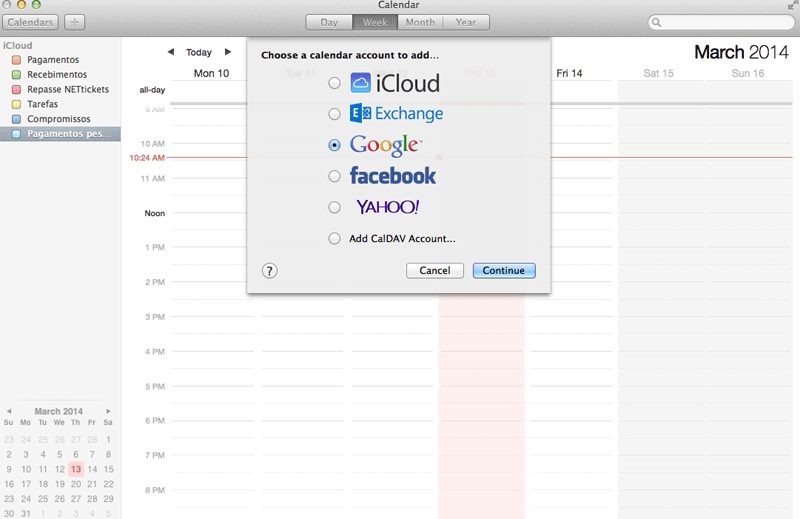Select the Exchange account radio button

tap(334, 114)
